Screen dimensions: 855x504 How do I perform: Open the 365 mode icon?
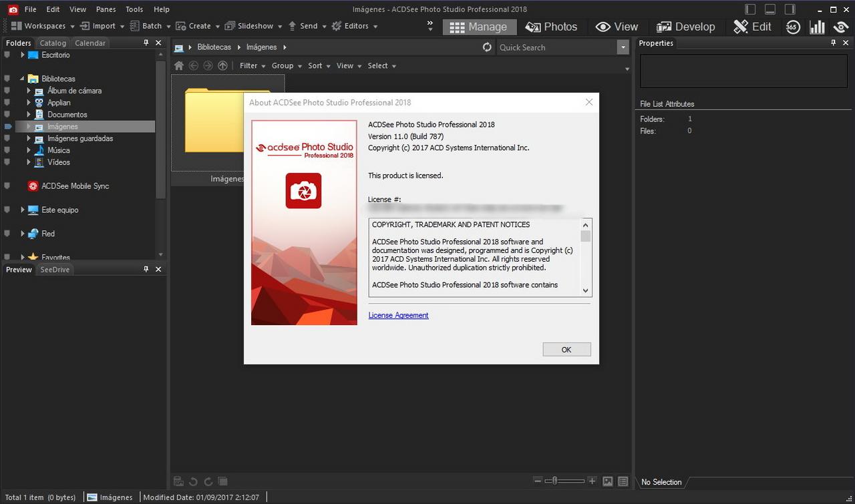[793, 27]
